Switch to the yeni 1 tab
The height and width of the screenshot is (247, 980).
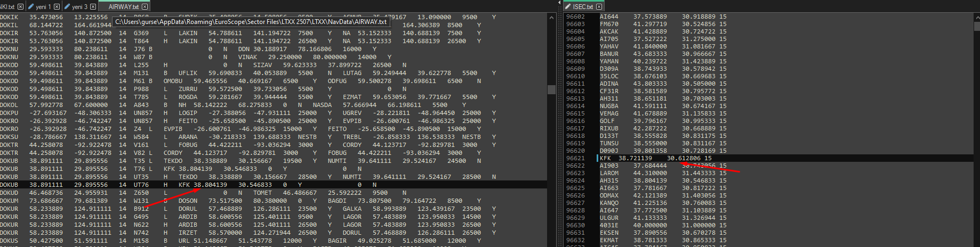43,6
